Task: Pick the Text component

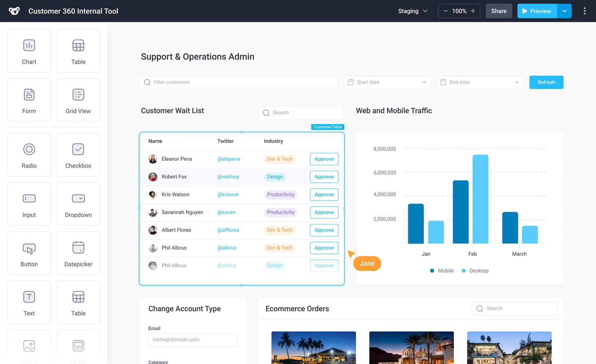Action: (29, 302)
